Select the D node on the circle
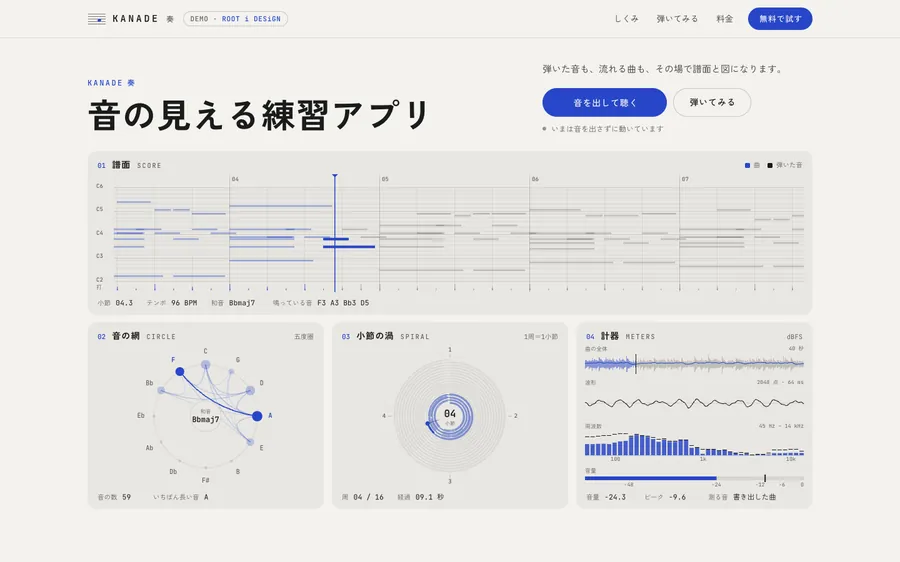The height and width of the screenshot is (562, 900). 250,390
